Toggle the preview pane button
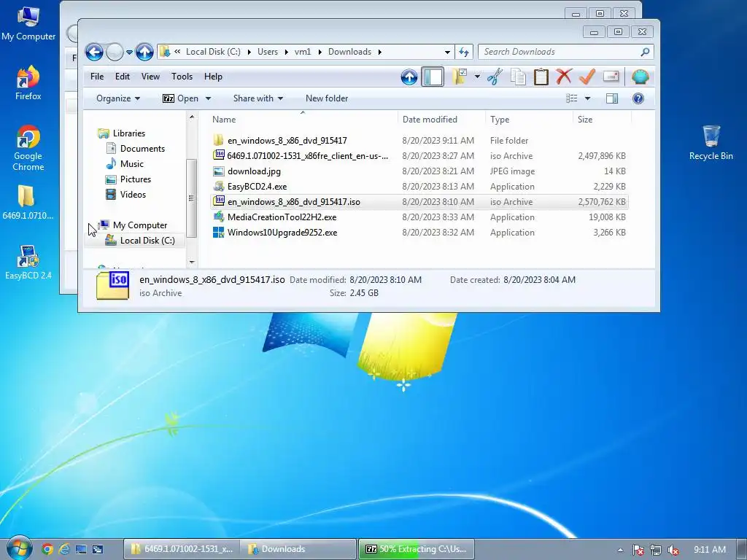The width and height of the screenshot is (747, 560). tap(612, 98)
